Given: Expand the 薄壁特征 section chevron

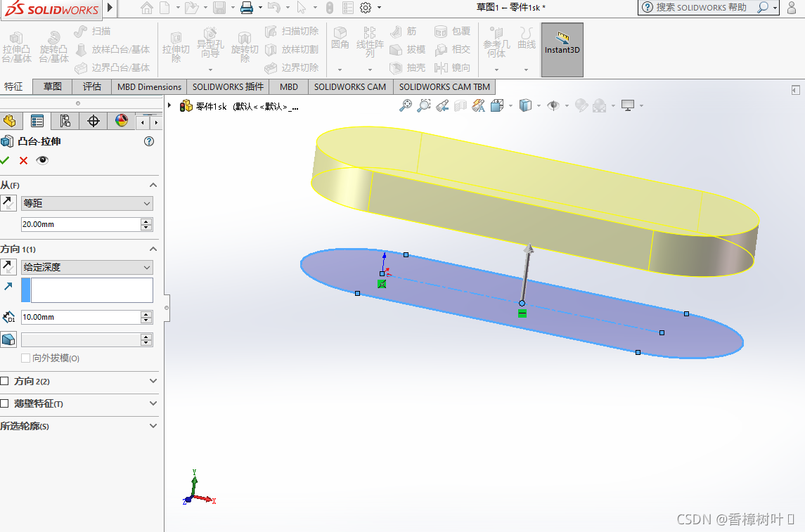Looking at the screenshot, I should pyautogui.click(x=153, y=404).
